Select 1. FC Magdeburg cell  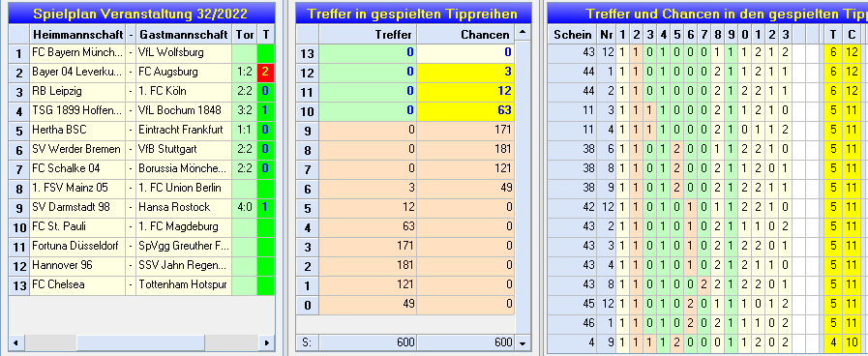point(184,227)
